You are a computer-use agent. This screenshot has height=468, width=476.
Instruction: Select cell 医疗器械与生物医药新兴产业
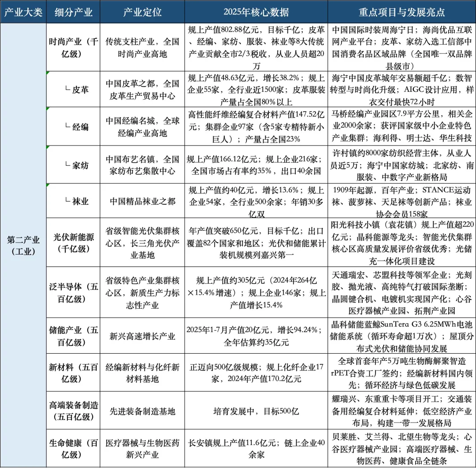point(142,449)
